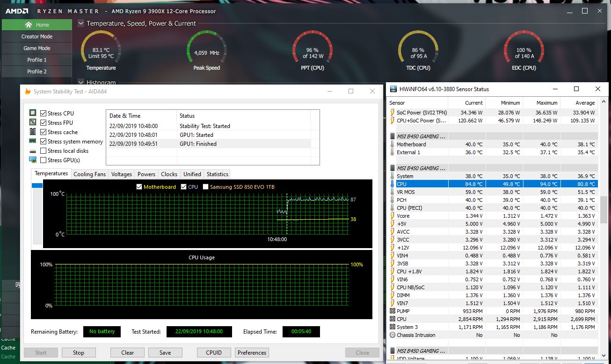This screenshot has width=611, height=364.
Task: Click the lightning icon of the +5V row
Action: click(x=392, y=224)
